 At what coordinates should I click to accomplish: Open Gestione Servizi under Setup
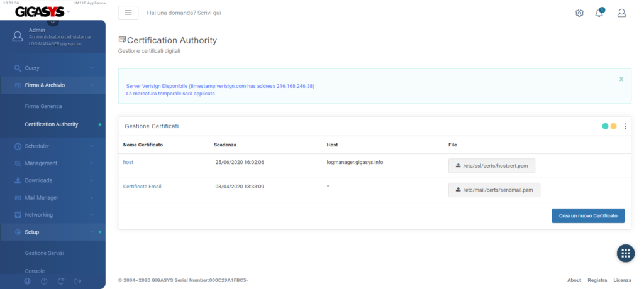coord(45,253)
